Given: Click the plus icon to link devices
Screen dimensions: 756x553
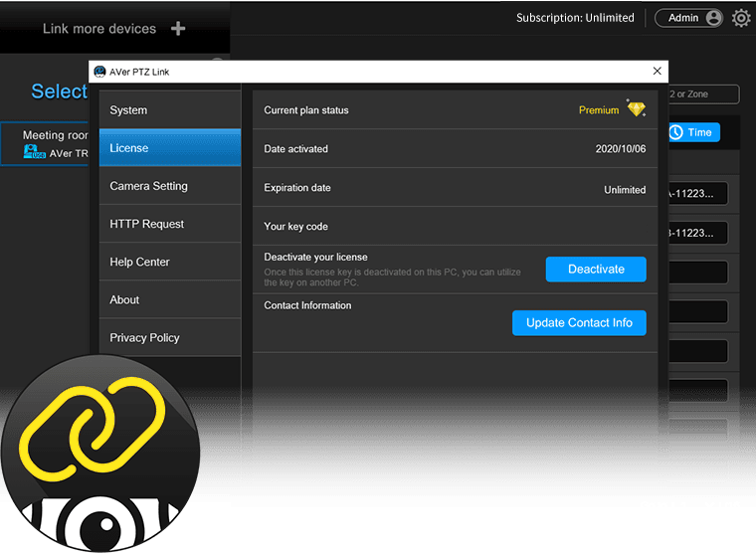Looking at the screenshot, I should coord(178,29).
